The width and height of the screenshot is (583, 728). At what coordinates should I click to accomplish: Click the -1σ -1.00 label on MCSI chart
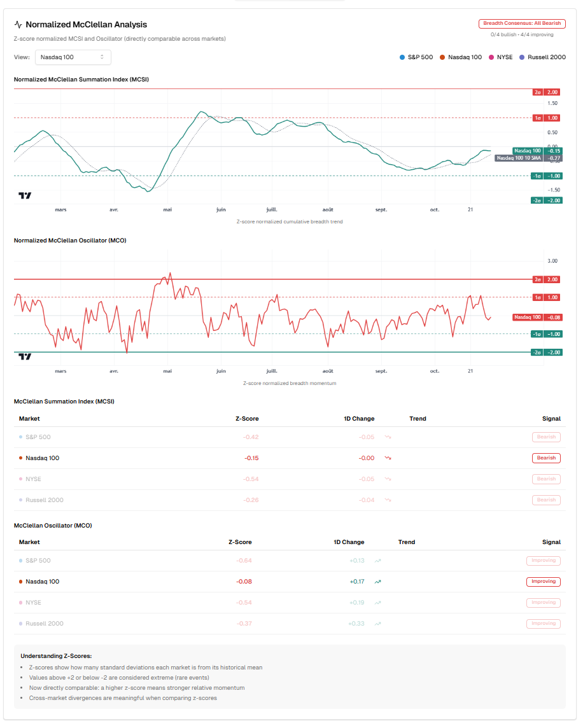coord(546,176)
